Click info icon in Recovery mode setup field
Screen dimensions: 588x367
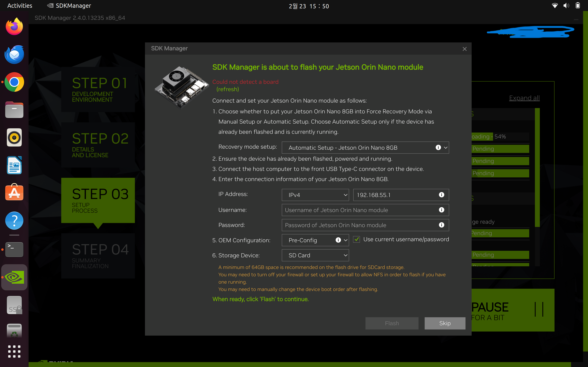tap(438, 148)
